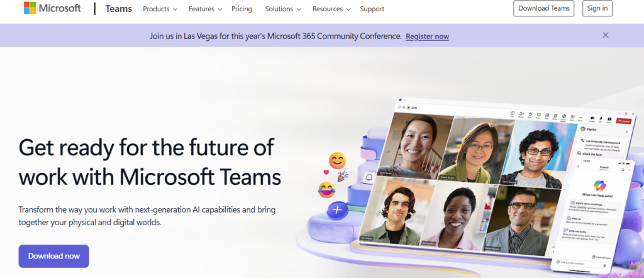Viewport: 644px width, 278px height.
Task: Dismiss the conference banner with the X icon
Action: coord(606,35)
